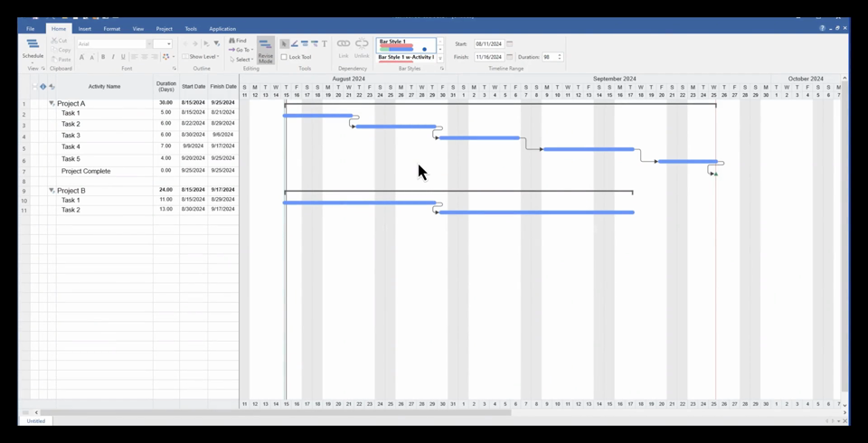Click the align center icon
The height and width of the screenshot is (443, 868).
coord(145,57)
